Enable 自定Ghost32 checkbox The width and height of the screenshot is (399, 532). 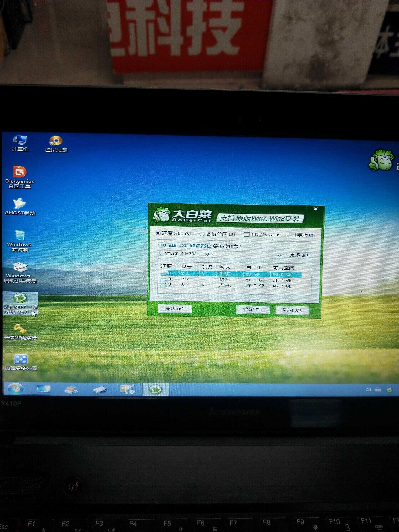click(x=247, y=234)
